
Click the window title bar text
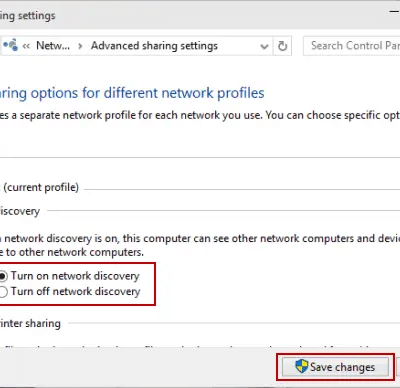28,16
